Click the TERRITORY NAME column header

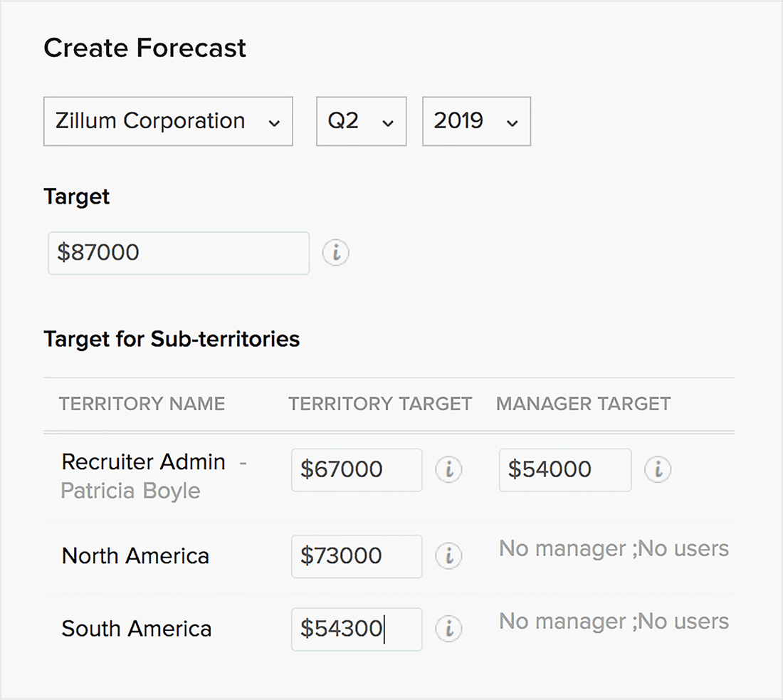pos(142,404)
